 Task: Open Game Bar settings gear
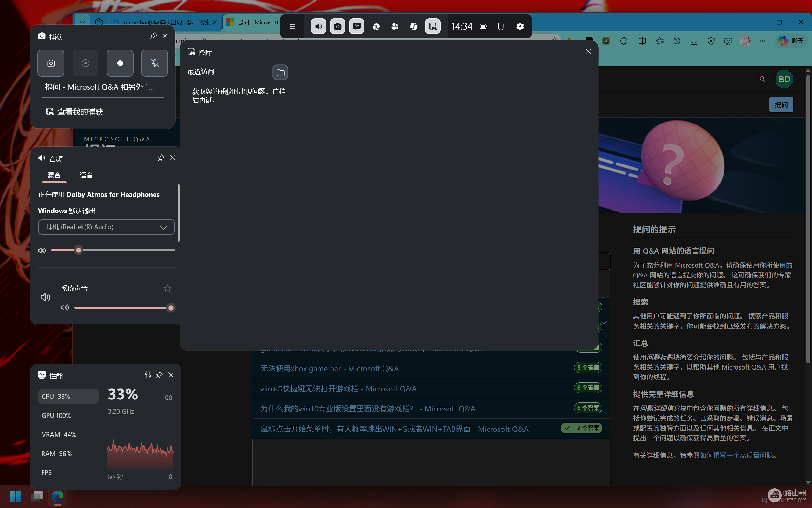click(520, 26)
